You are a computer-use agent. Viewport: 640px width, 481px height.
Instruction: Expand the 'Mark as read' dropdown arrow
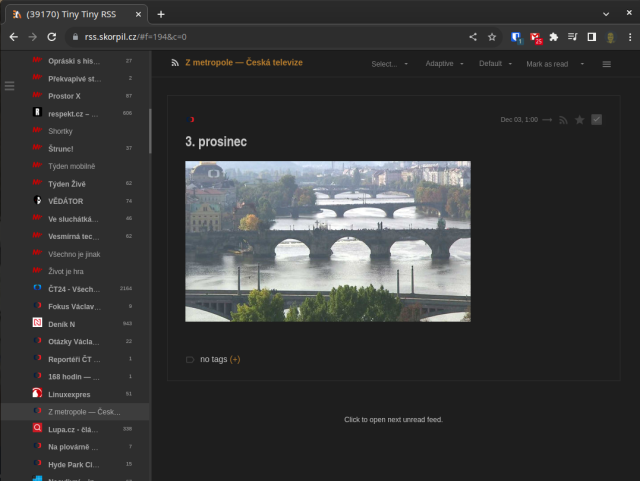click(x=583, y=64)
